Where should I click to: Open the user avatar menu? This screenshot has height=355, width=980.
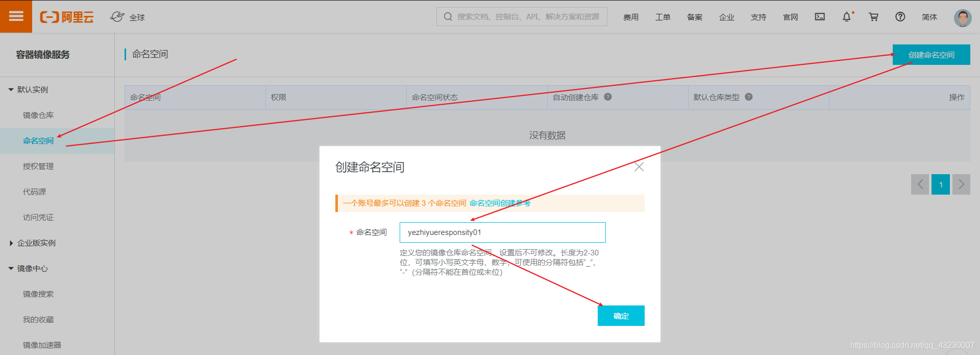click(963, 18)
